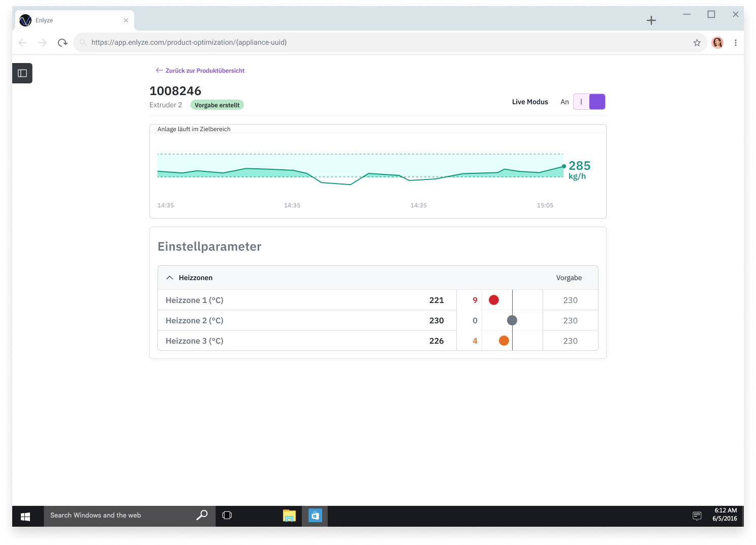Click the orange Heizzone 3 deviation marker
This screenshot has height=545, width=756.
(x=504, y=341)
